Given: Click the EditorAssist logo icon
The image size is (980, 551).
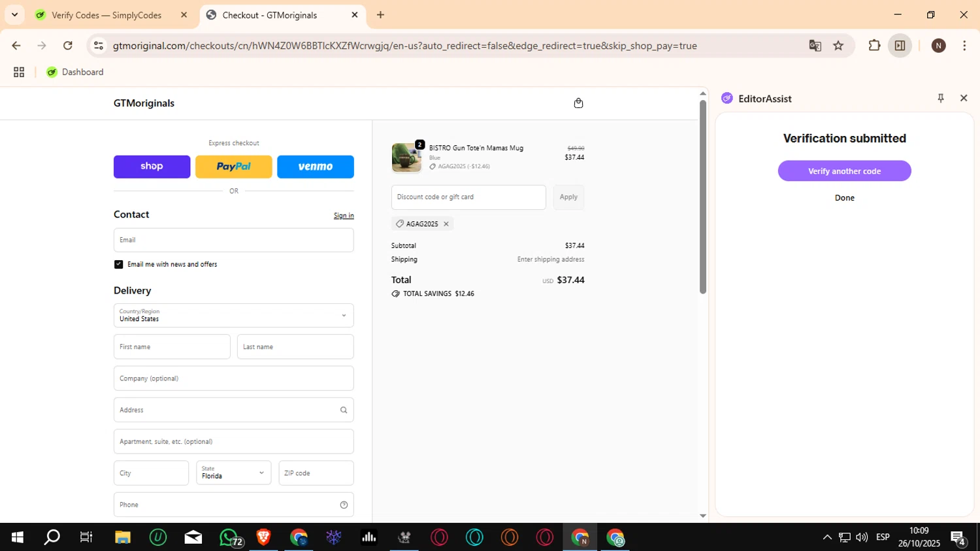Looking at the screenshot, I should [x=727, y=99].
